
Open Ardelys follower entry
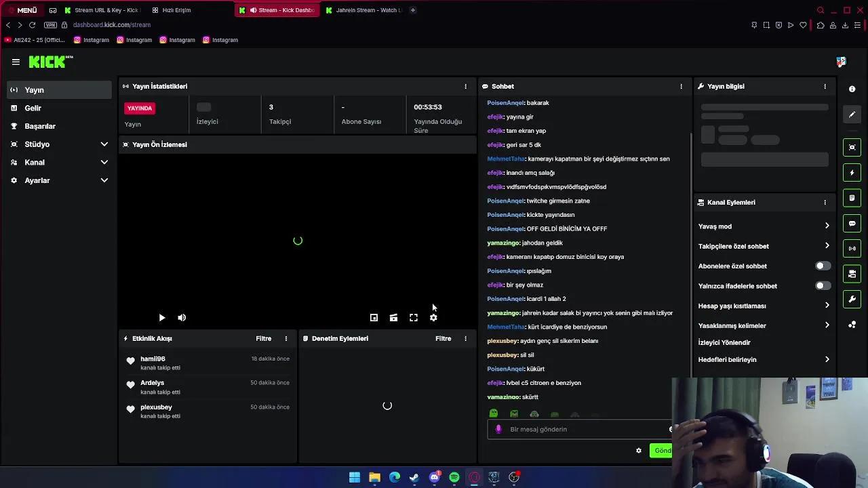(x=208, y=387)
